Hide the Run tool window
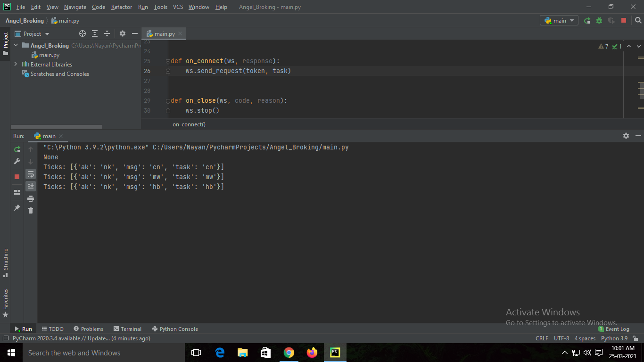The height and width of the screenshot is (362, 644). (638, 136)
